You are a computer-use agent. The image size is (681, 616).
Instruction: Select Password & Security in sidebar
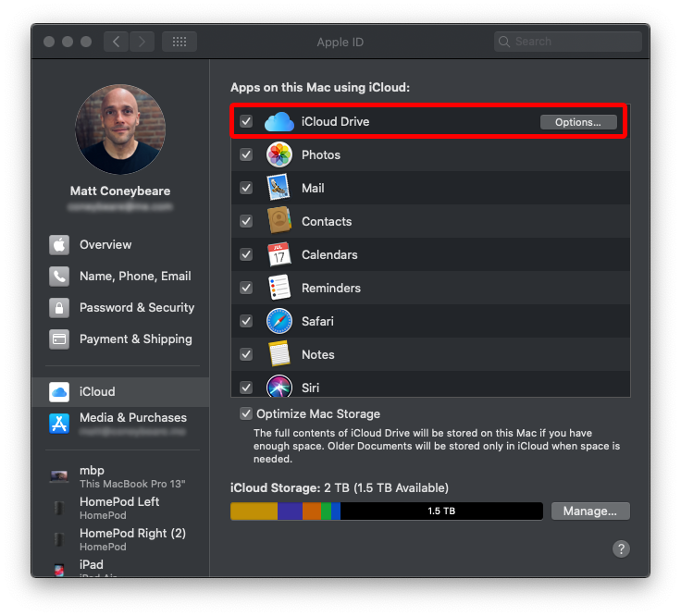(136, 308)
